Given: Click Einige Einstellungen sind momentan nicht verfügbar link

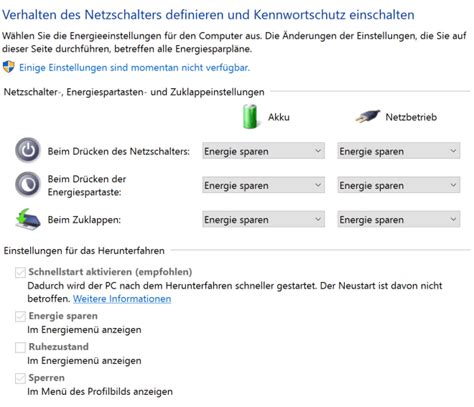Looking at the screenshot, I should coord(134,68).
